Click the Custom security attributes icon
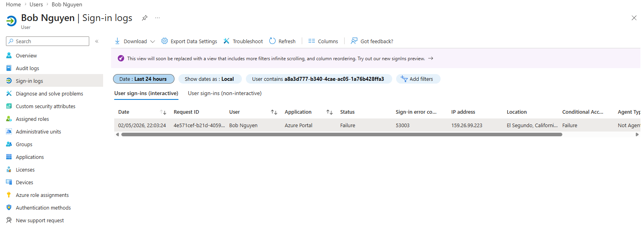Image resolution: width=644 pixels, height=227 pixels. tap(9, 106)
